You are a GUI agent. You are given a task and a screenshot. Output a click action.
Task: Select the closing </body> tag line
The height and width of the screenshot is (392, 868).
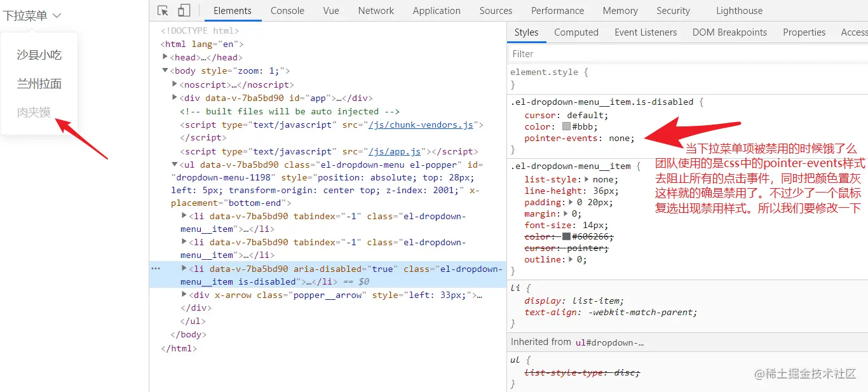click(x=189, y=334)
